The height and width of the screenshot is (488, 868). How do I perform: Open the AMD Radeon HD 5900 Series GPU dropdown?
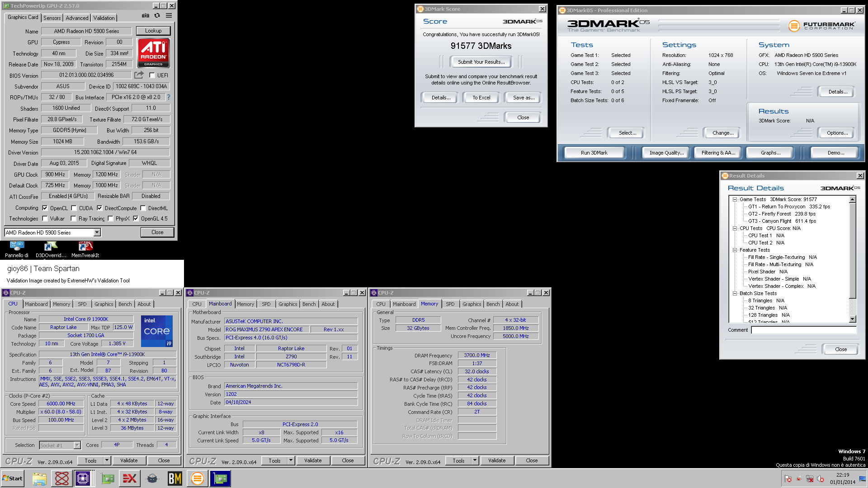coord(97,232)
